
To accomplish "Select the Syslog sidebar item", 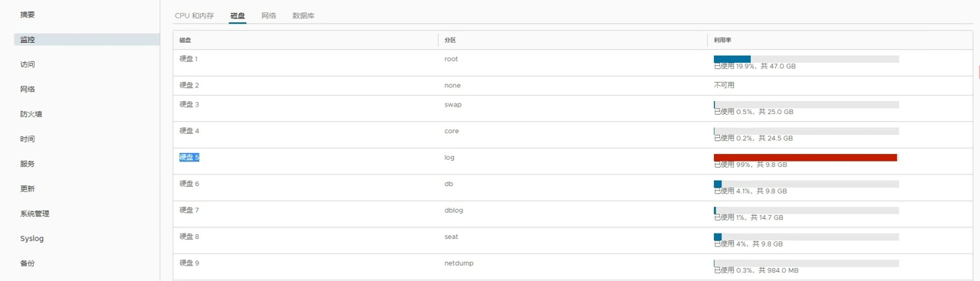I will [x=32, y=239].
